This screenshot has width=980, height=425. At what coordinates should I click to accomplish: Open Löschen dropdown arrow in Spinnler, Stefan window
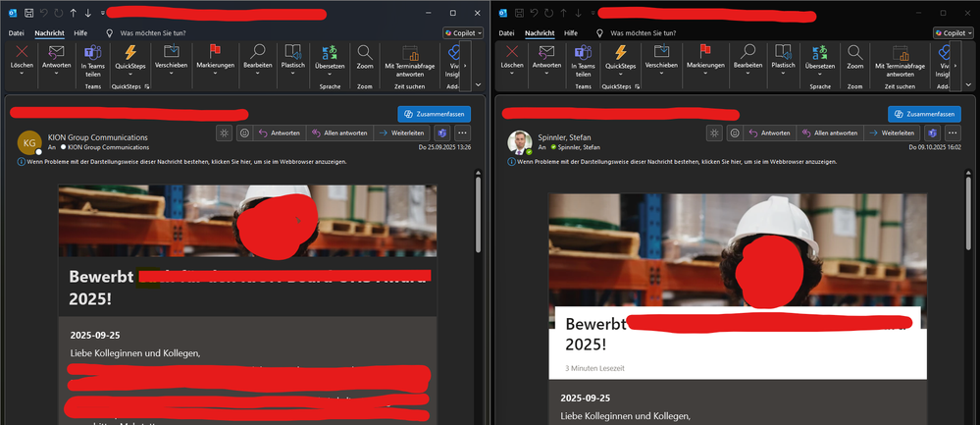[x=512, y=74]
